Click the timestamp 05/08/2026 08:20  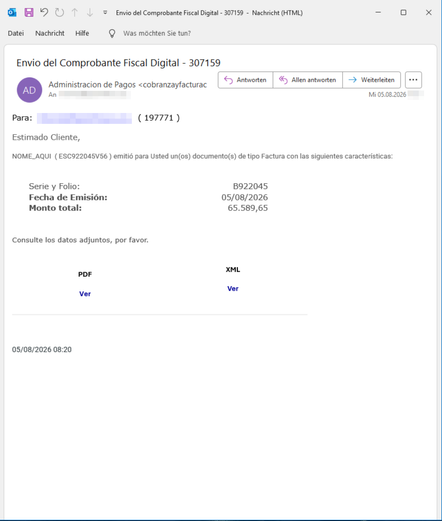[x=42, y=350]
